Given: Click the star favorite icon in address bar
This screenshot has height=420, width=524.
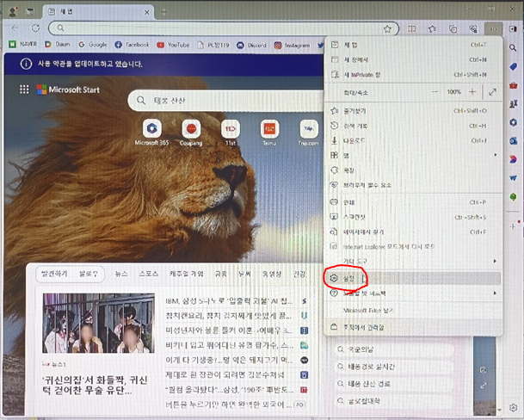Looking at the screenshot, I should 388,28.
